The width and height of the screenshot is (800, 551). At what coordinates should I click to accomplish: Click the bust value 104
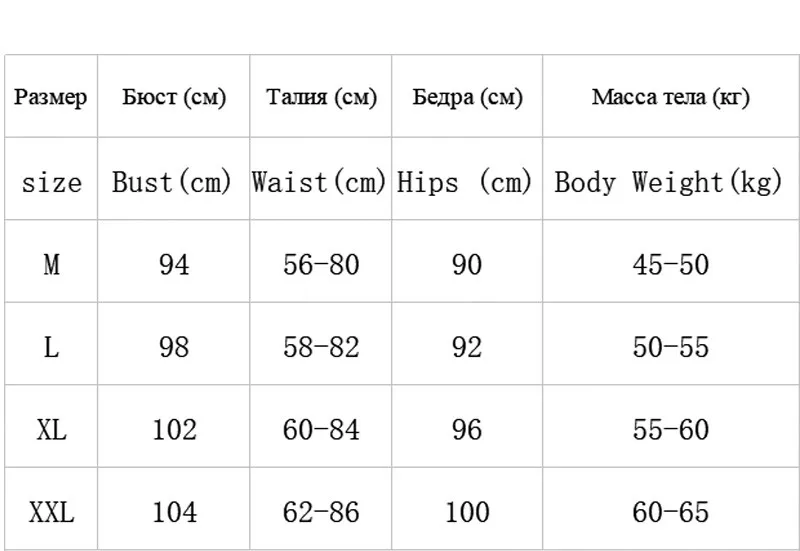pos(174,513)
